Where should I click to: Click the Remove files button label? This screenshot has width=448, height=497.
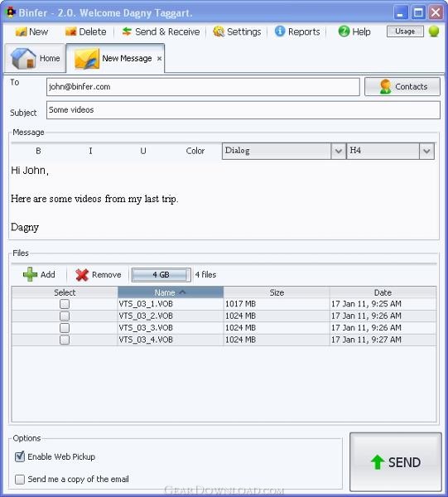[107, 274]
